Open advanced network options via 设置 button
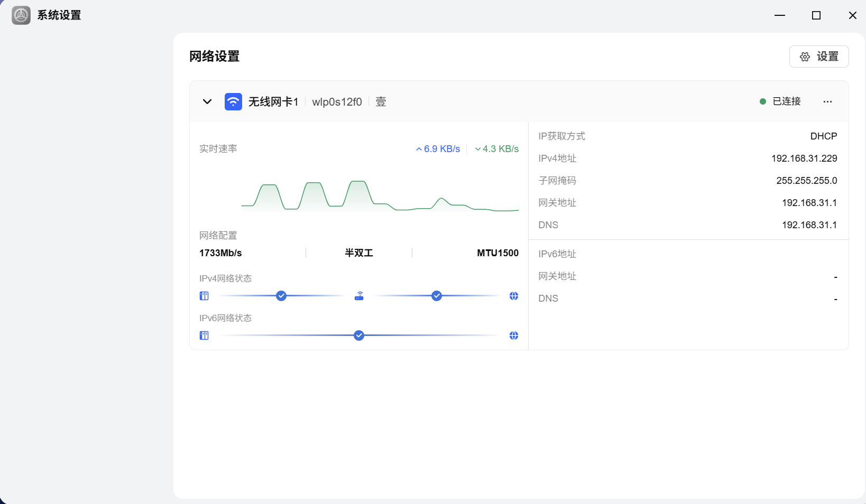This screenshot has width=866, height=504. [x=818, y=56]
